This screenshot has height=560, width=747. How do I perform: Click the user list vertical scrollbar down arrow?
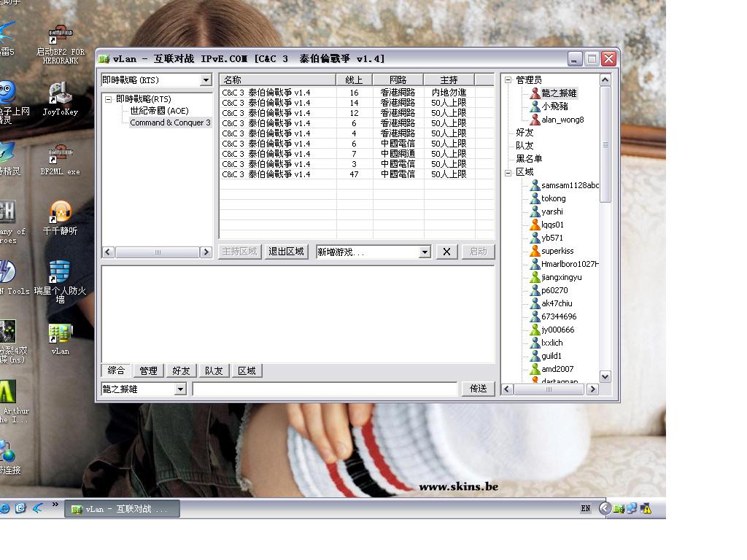(605, 376)
